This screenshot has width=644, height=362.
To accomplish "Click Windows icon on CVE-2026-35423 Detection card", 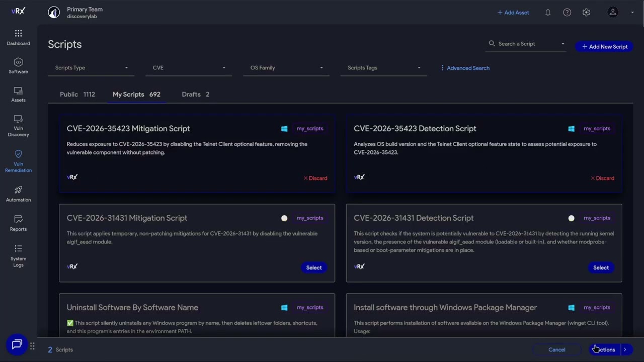I will click(x=571, y=129).
